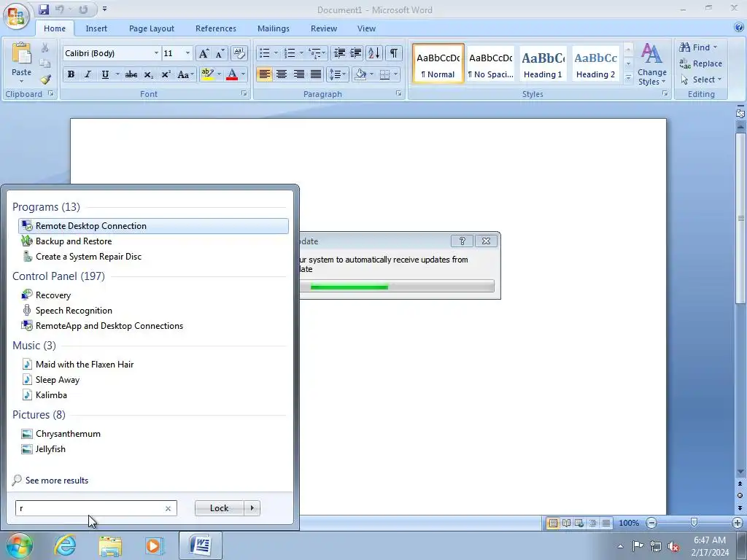Viewport: 747px width, 560px height.
Task: Open the Mailings tab
Action: 274,28
